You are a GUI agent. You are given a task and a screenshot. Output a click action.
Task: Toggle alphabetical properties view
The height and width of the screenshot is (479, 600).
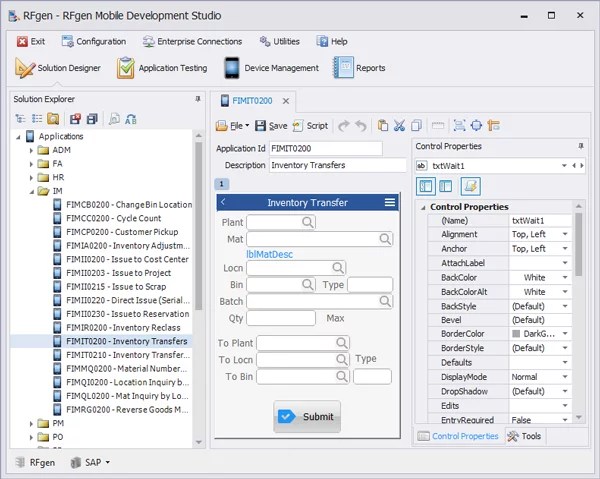click(x=445, y=186)
